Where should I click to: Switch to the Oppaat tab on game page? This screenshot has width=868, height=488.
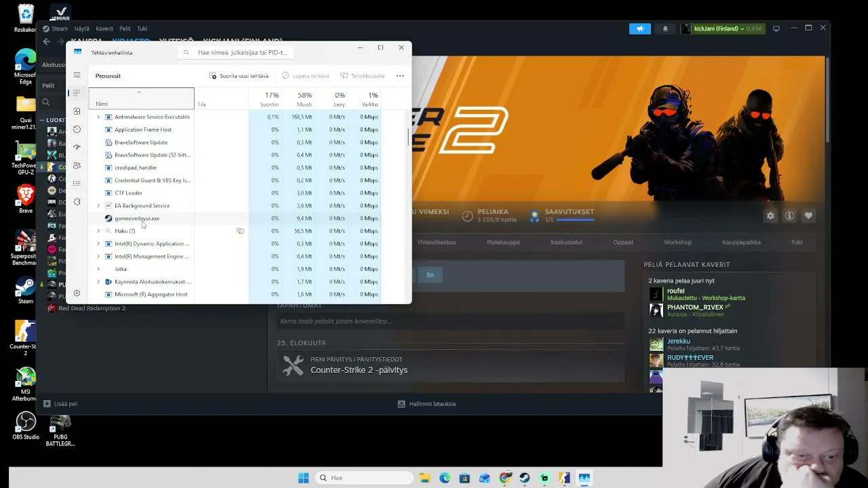(x=623, y=242)
